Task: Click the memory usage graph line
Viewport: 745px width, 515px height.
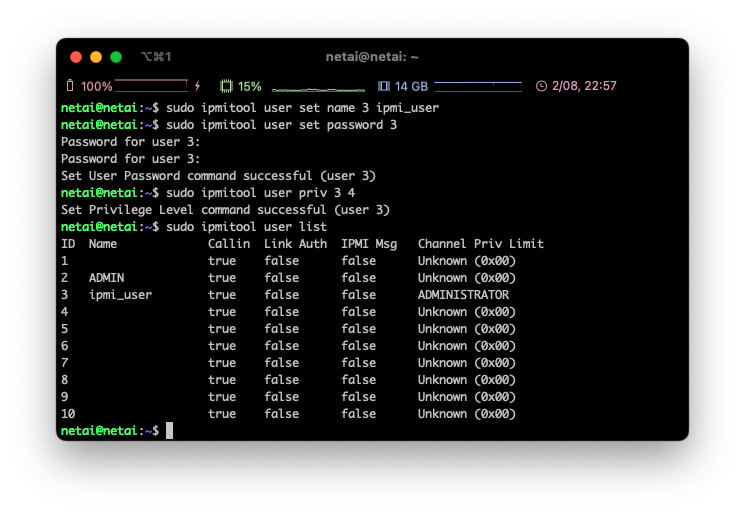Action: [478, 86]
